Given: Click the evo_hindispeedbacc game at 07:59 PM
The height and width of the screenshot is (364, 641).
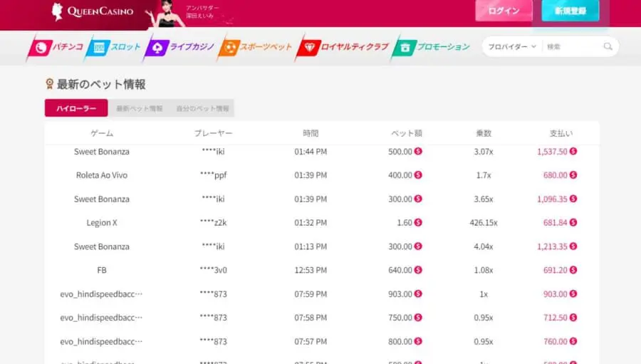Looking at the screenshot, I should pos(101,293).
